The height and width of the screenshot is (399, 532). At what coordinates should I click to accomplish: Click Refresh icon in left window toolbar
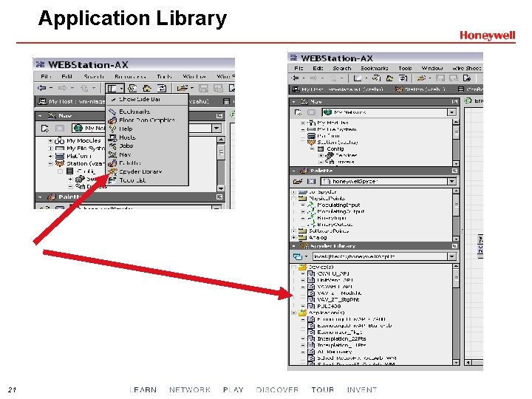point(162,89)
